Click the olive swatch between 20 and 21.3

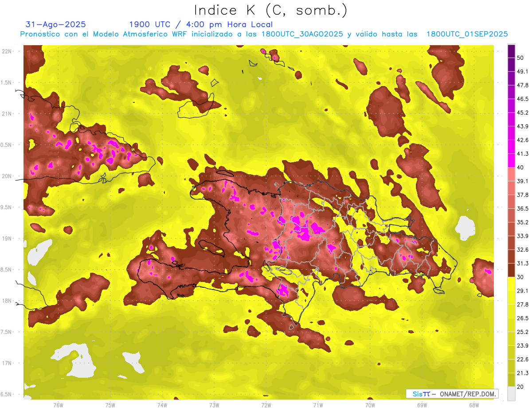tap(511, 380)
